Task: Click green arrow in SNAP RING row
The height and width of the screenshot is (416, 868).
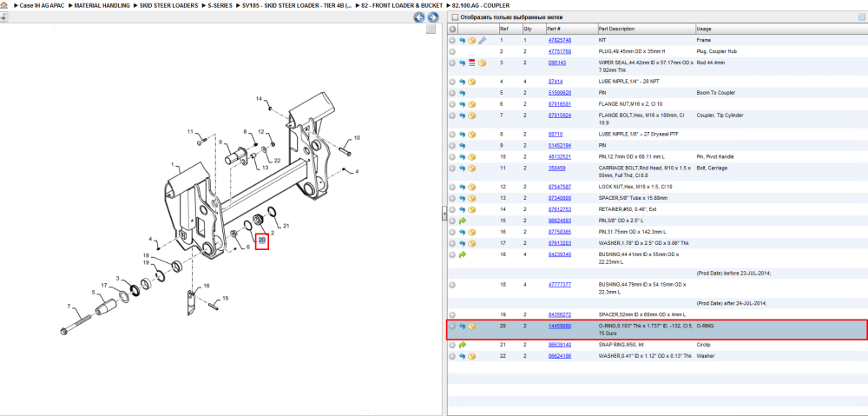Action: 463,345
